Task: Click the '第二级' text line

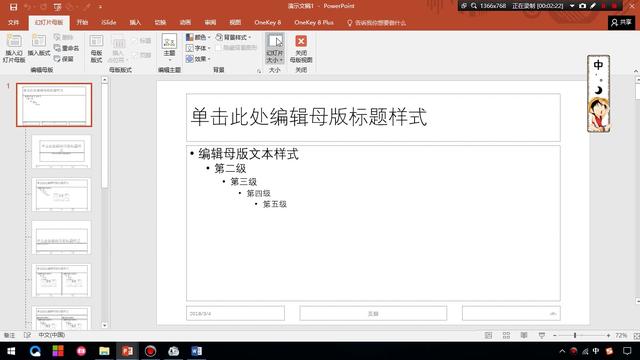Action: tap(230, 168)
